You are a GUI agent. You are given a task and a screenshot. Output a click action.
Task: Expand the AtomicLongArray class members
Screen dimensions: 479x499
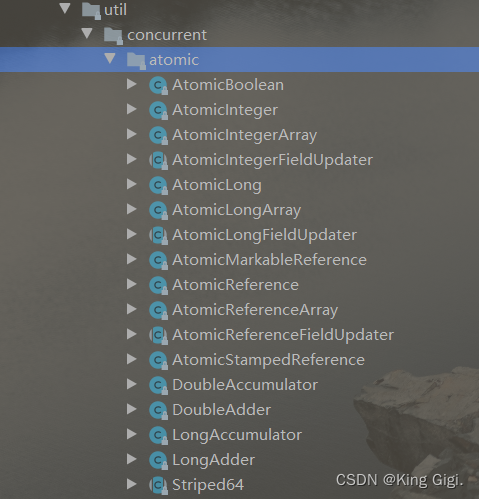pyautogui.click(x=132, y=209)
